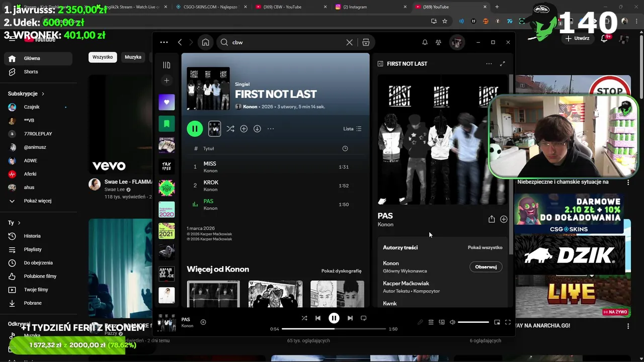This screenshot has height=362, width=644.
Task: Create a new playlist with plus icon
Action: [x=167, y=80]
